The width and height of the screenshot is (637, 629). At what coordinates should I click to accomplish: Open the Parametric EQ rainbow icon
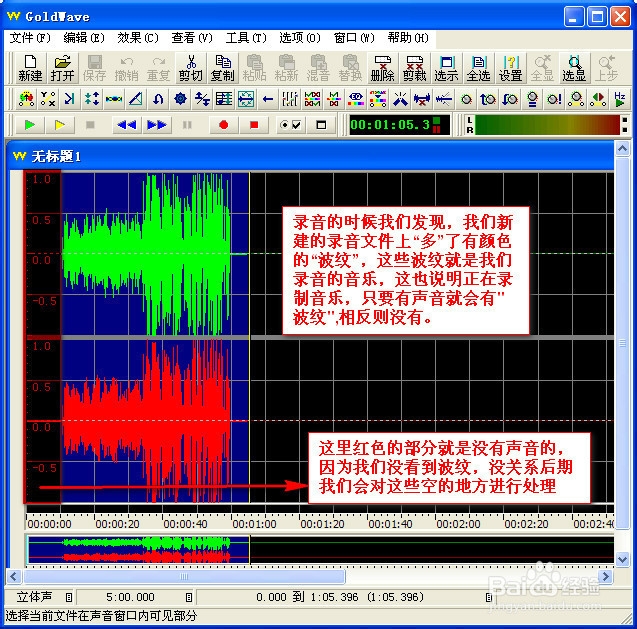pos(356,99)
